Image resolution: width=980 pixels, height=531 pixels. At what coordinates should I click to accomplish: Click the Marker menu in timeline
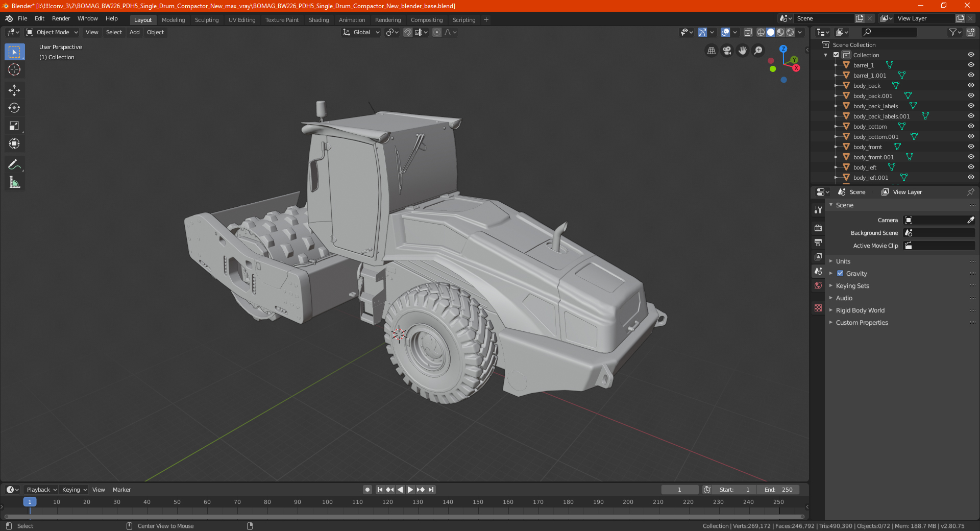pos(121,490)
